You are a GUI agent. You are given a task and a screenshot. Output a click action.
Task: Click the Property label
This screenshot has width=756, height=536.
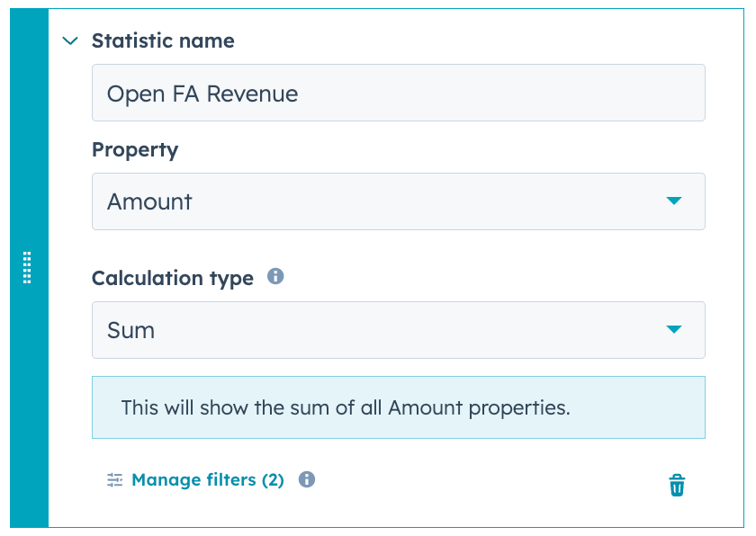135,150
